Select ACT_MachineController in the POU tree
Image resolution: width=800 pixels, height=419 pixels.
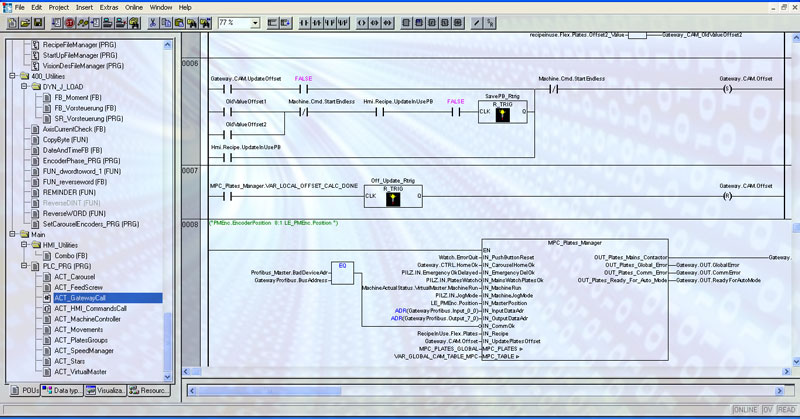[x=87, y=319]
